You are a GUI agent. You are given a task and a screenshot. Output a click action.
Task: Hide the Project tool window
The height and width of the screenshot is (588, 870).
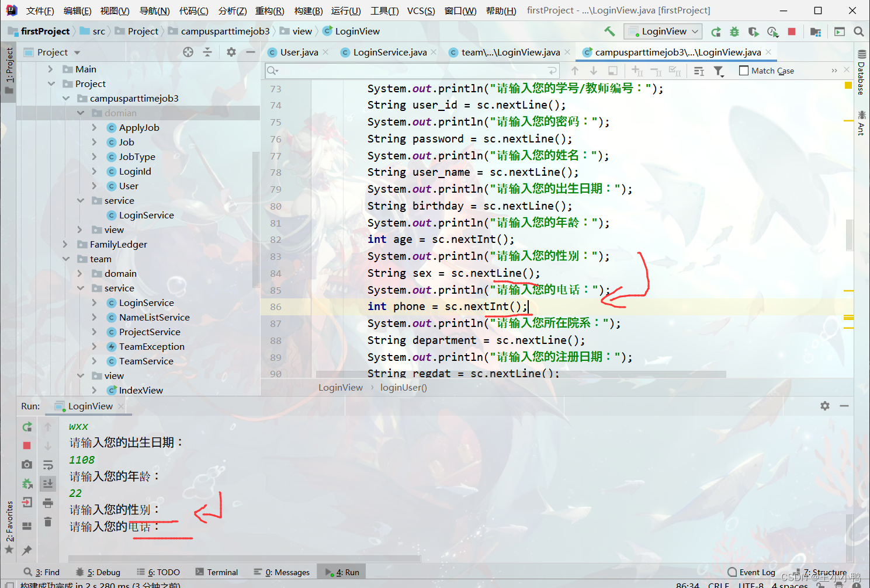tap(251, 52)
